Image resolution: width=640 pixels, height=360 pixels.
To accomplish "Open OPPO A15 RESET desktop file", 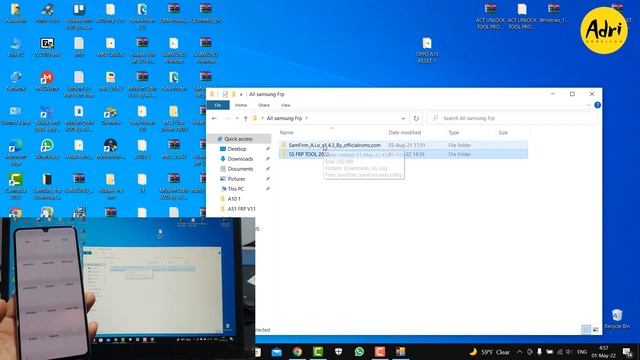I will [x=427, y=50].
